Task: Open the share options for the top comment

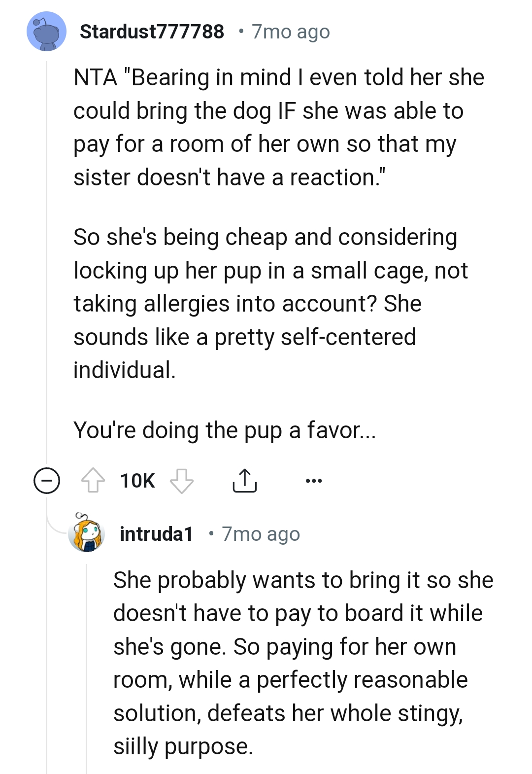Action: [x=245, y=481]
